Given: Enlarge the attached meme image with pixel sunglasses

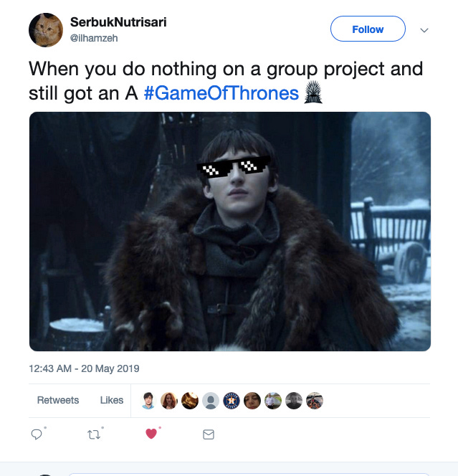Looking at the screenshot, I should pos(230,232).
